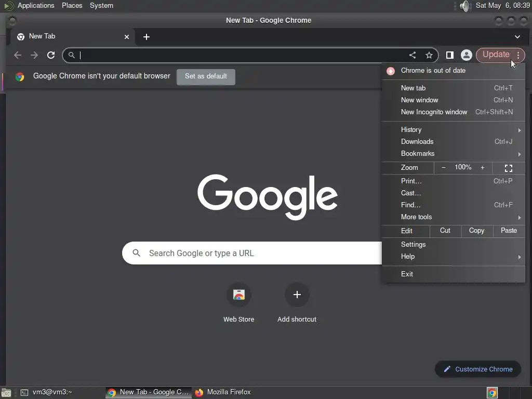The height and width of the screenshot is (399, 532).
Task: Select New tab from the menu
Action: 453,88
